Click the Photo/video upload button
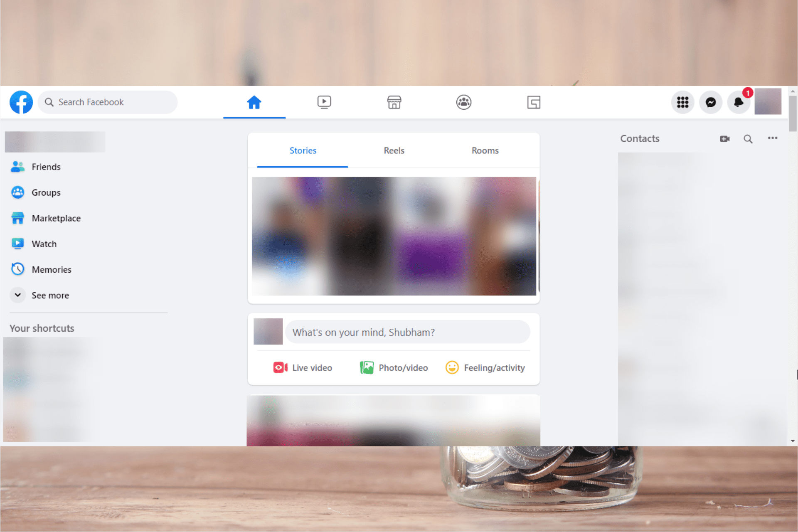798x532 pixels. [x=394, y=367]
